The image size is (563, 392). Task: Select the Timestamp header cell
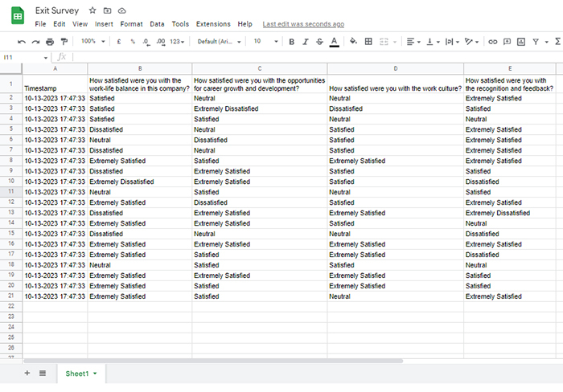[x=55, y=84]
